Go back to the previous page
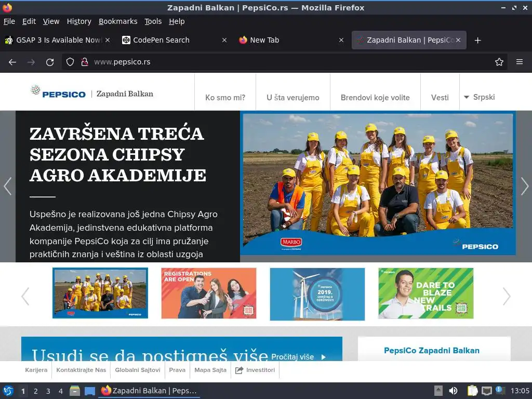 point(12,62)
